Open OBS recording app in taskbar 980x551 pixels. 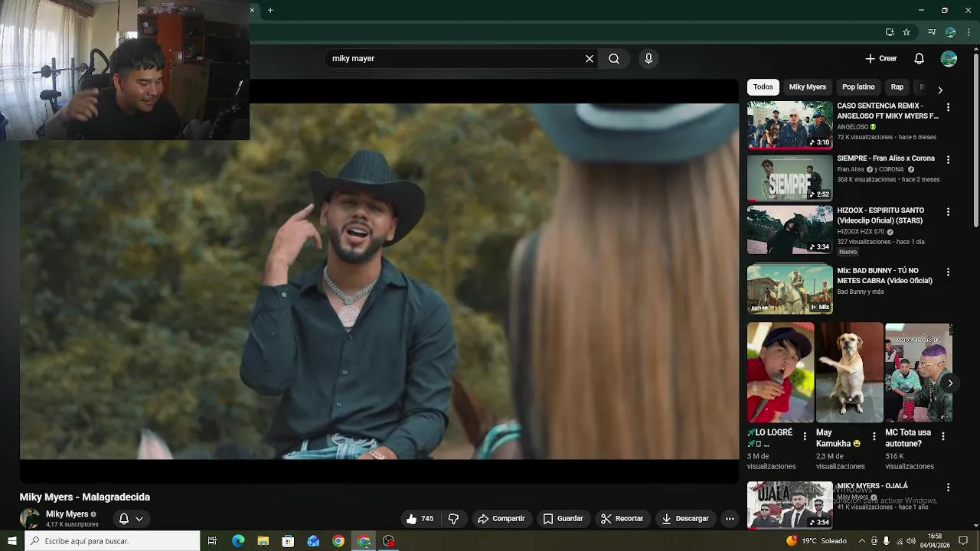[389, 541]
